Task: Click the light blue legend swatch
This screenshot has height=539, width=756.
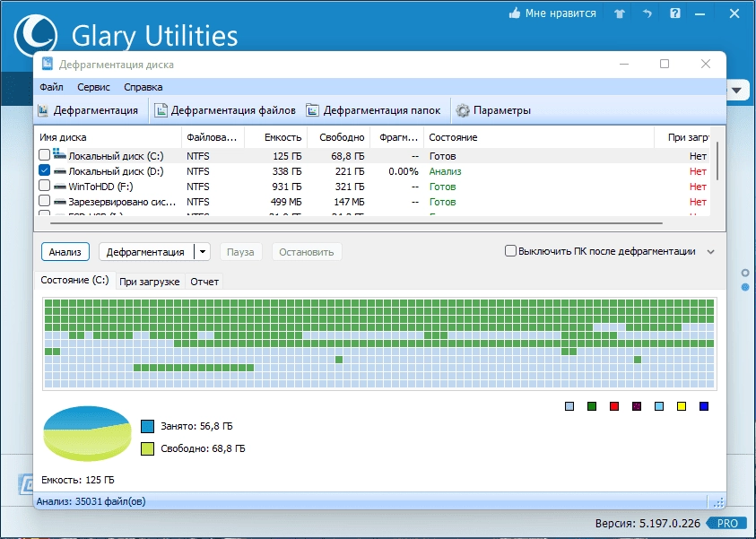Action: click(x=569, y=406)
